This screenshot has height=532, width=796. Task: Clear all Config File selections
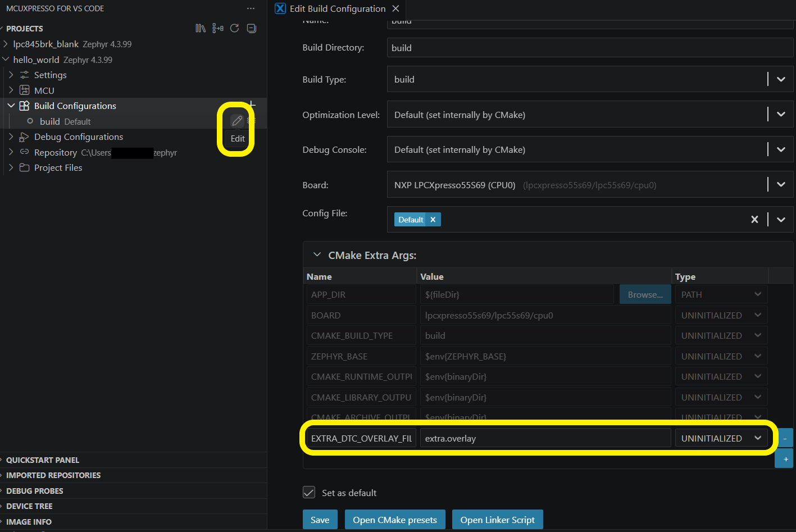[x=754, y=220]
